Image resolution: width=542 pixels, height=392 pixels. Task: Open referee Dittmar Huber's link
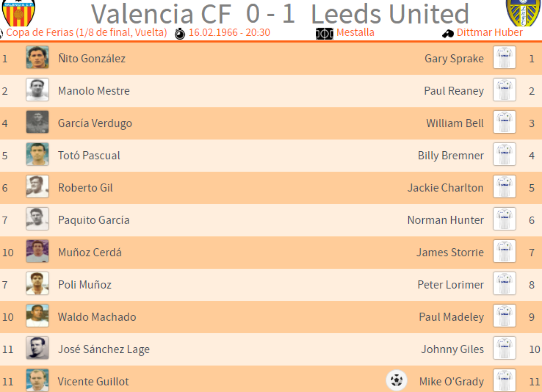490,33
